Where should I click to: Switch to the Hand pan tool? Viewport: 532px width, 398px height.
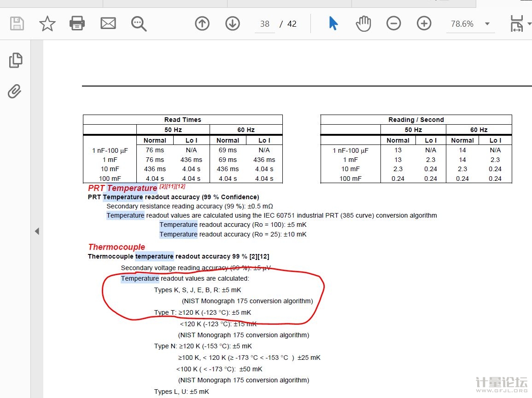[363, 23]
